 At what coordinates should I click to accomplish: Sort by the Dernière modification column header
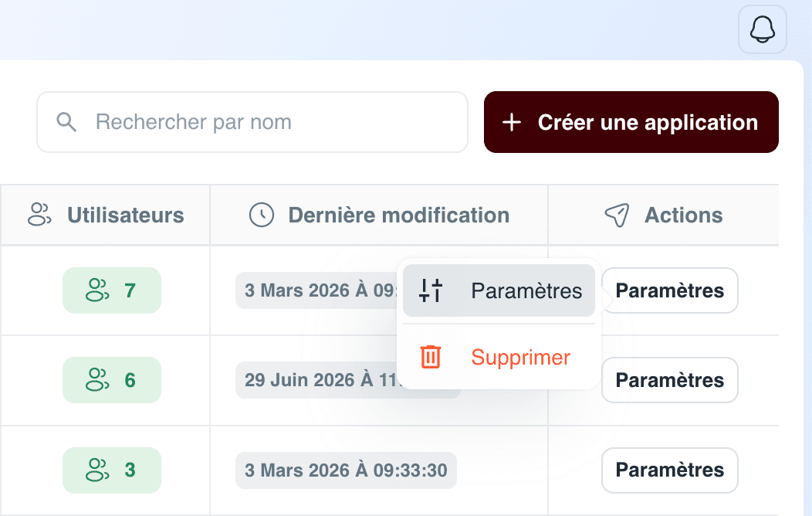point(379,215)
